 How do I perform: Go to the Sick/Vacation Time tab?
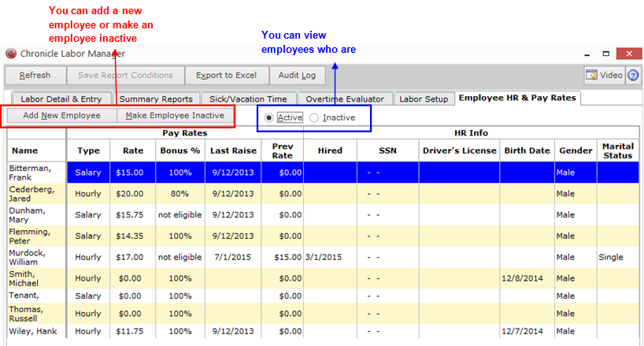click(x=248, y=99)
